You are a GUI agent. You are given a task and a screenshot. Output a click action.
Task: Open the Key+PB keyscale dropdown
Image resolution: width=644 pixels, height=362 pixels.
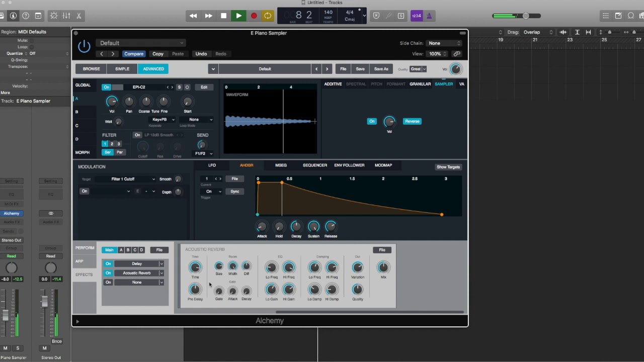coord(163,120)
